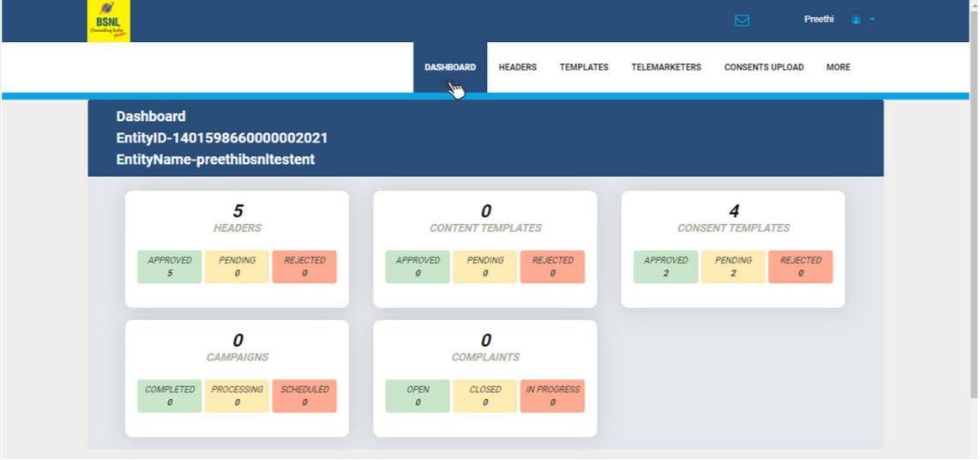Select Campaigns SCHEDULED box
The width and height of the screenshot is (980, 460).
[x=304, y=396]
